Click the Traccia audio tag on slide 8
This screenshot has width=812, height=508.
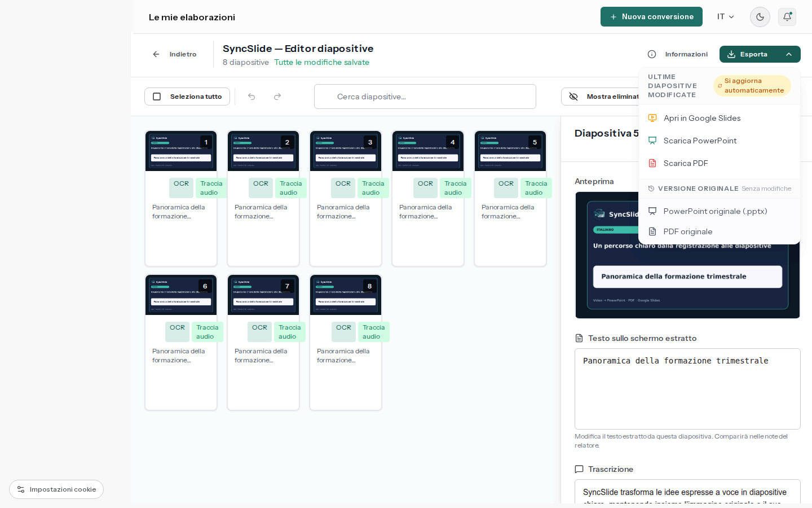[374, 332]
